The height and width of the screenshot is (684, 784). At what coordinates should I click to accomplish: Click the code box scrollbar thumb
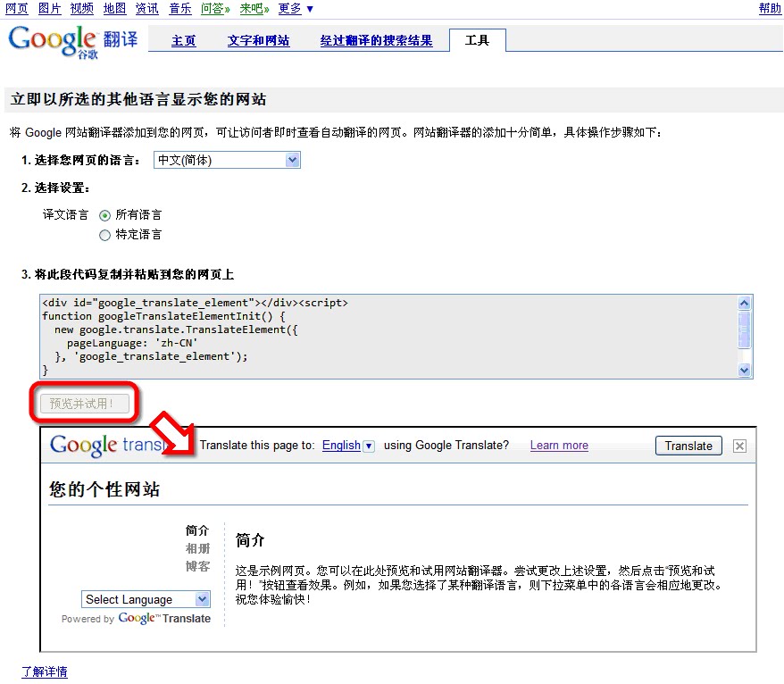tap(744, 330)
